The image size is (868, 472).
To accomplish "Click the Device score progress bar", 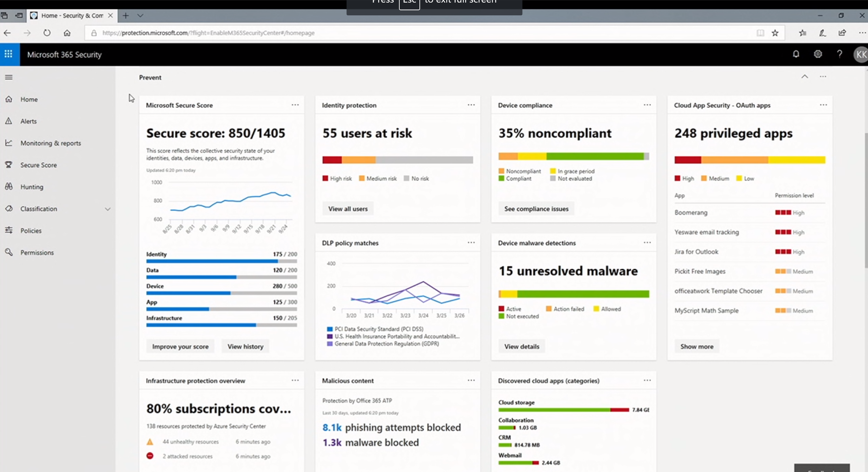I will pyautogui.click(x=221, y=293).
